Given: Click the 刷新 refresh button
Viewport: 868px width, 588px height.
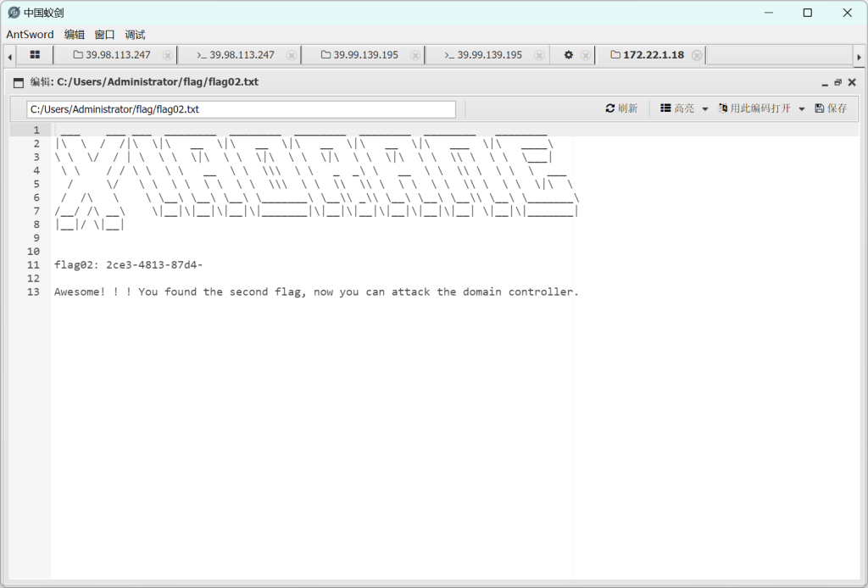Looking at the screenshot, I should click(x=621, y=108).
